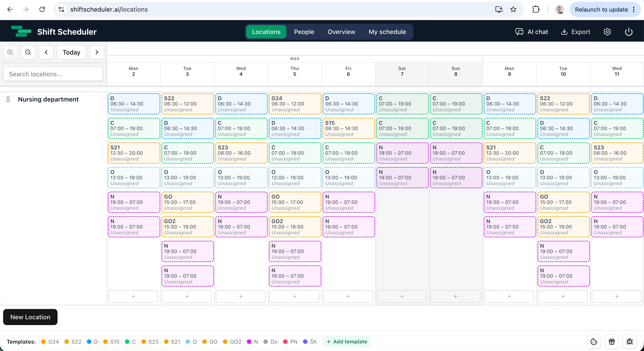Switch to the People tab
The height and width of the screenshot is (351, 644).
click(304, 32)
